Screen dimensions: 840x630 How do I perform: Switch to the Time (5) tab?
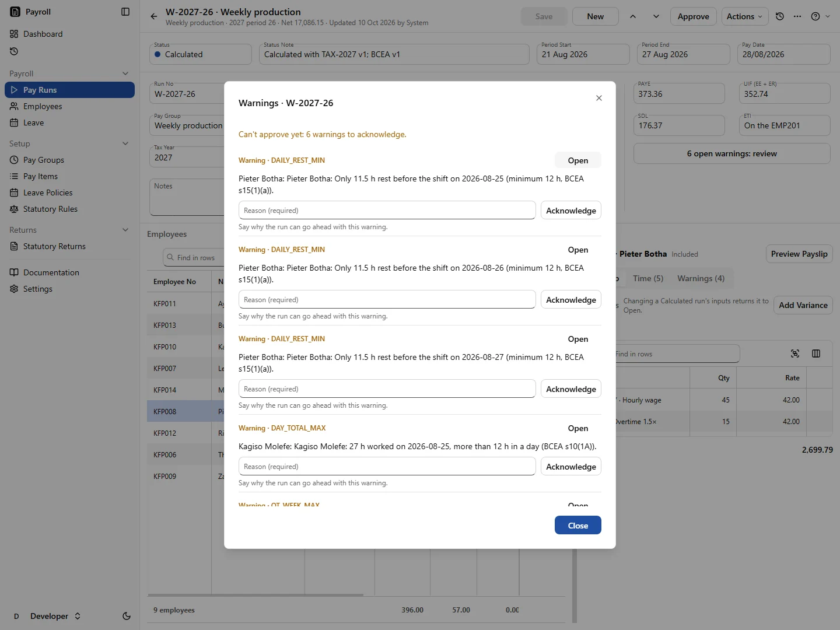tap(648, 278)
